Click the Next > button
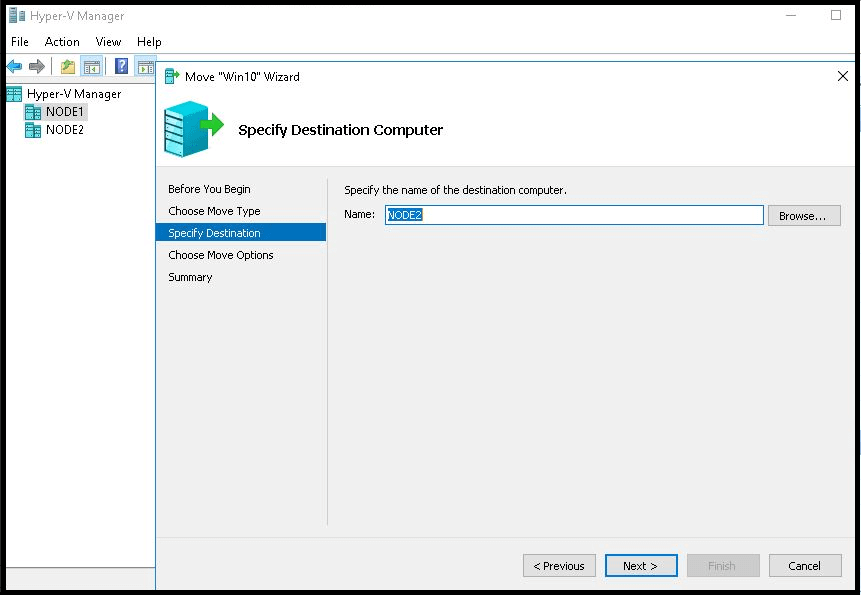Screen dimensions: 861x595 point(641,565)
